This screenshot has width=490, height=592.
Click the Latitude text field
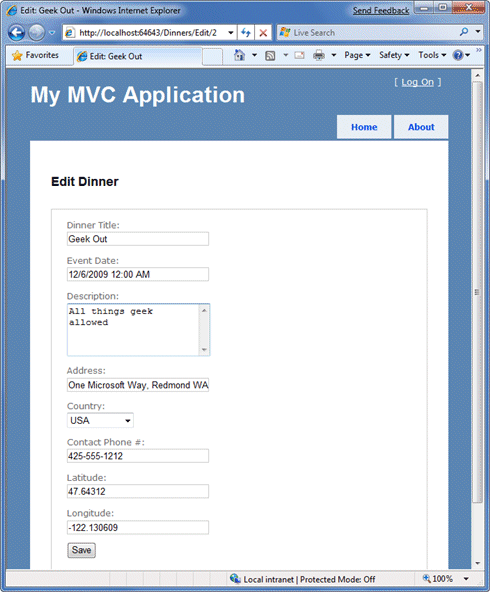138,492
